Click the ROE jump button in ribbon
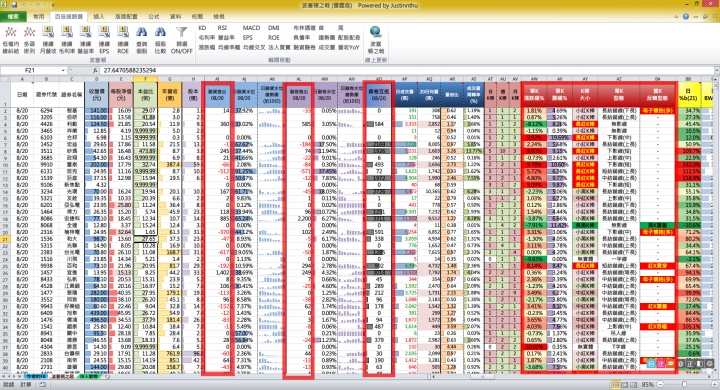720x390 pixels. pos(274,37)
